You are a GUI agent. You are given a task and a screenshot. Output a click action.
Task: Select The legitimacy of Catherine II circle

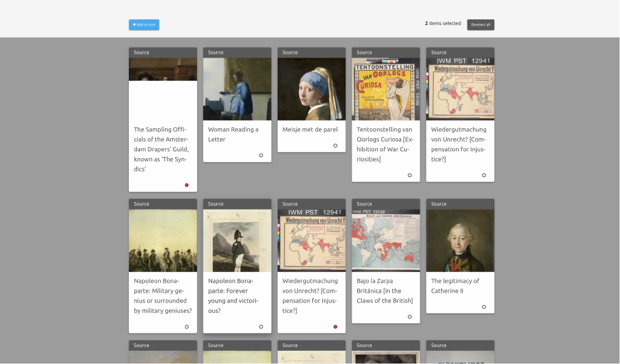pyautogui.click(x=484, y=307)
